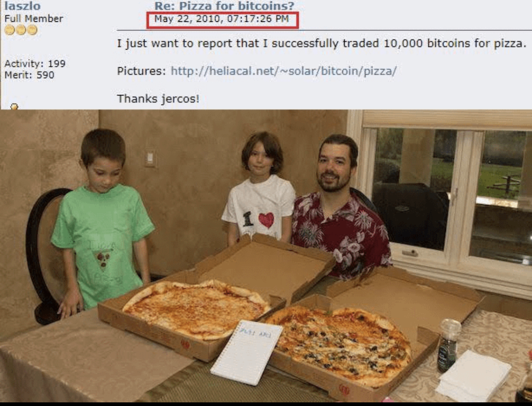Click the "Merit: 590" stat
Screen dimensions: 532x406
[29, 75]
